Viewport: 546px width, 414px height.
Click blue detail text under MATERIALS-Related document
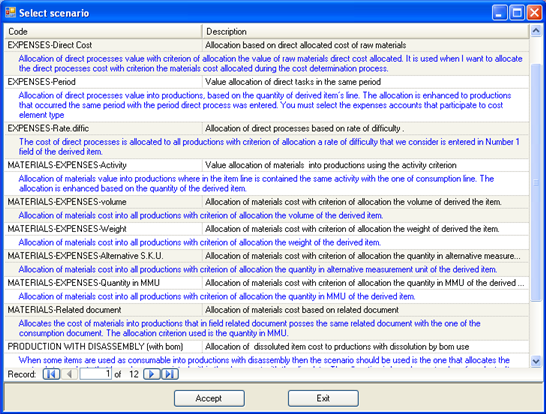pos(249,328)
